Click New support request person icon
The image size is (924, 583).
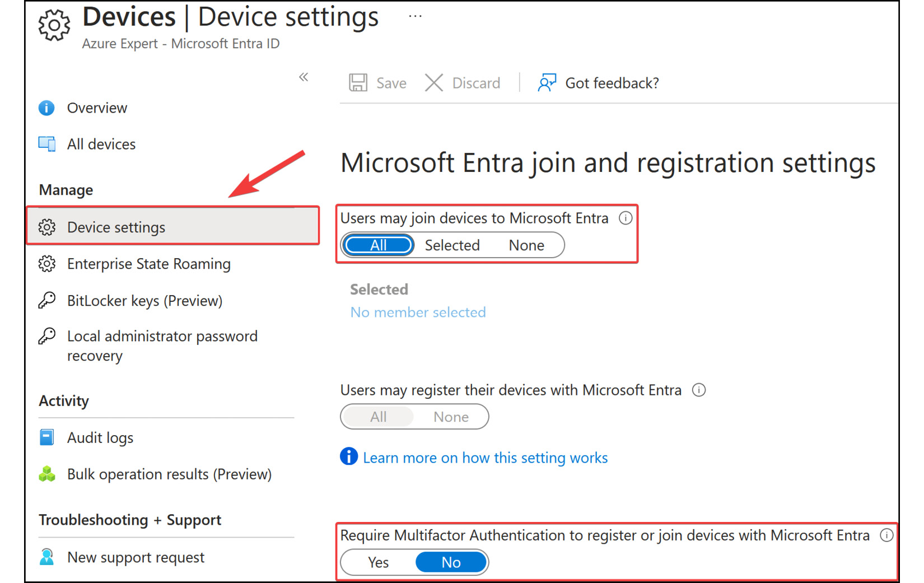(x=47, y=557)
